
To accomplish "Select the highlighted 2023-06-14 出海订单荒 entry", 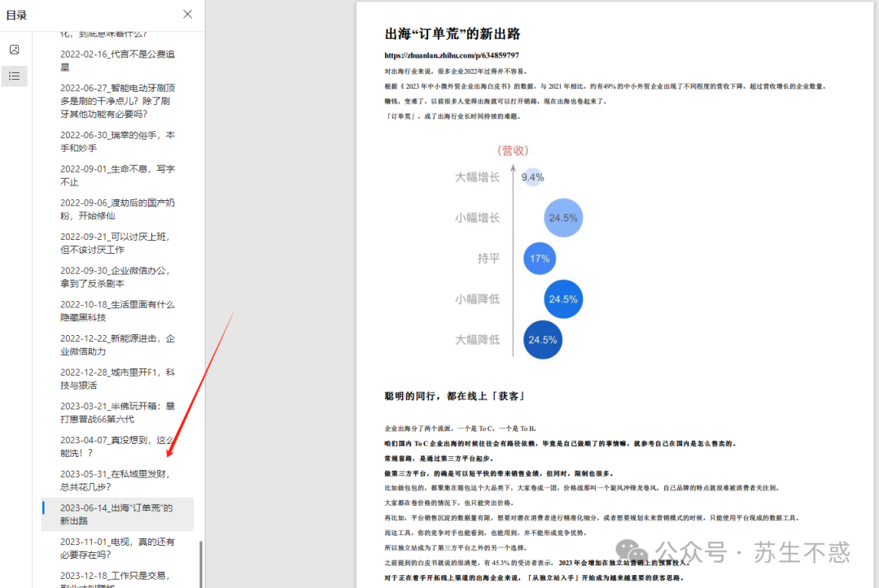I will (116, 514).
